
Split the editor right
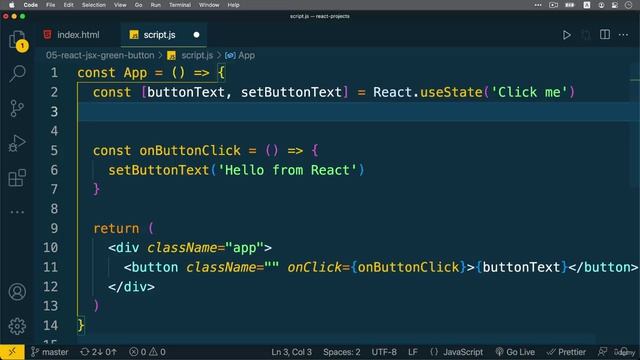click(605, 35)
